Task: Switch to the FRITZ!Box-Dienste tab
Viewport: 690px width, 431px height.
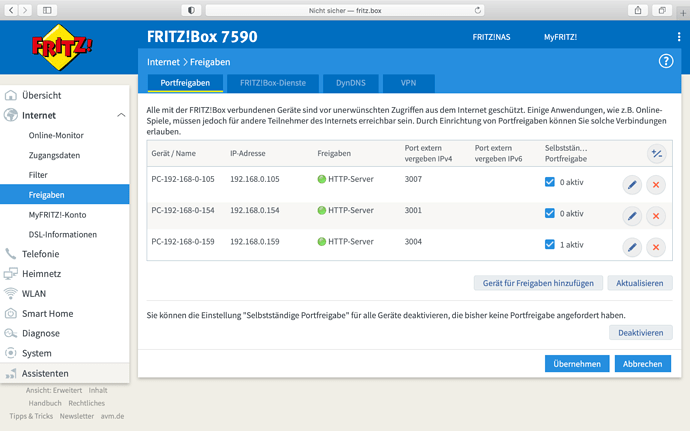Action: click(x=273, y=83)
